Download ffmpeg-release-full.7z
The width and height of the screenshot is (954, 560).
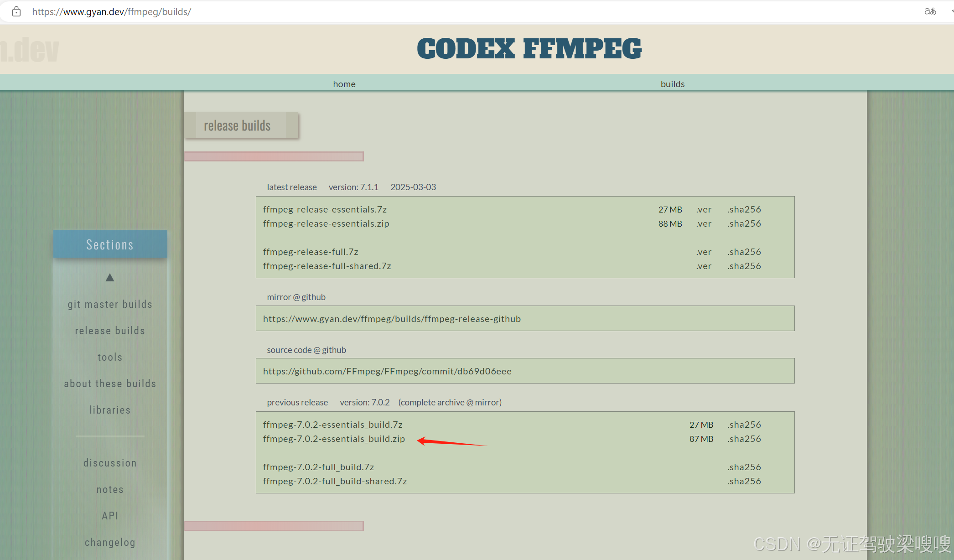pos(311,252)
